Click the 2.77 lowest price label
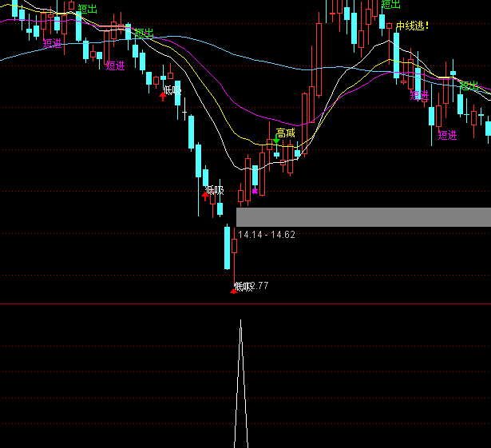The width and height of the screenshot is (491, 448). pyautogui.click(x=260, y=286)
